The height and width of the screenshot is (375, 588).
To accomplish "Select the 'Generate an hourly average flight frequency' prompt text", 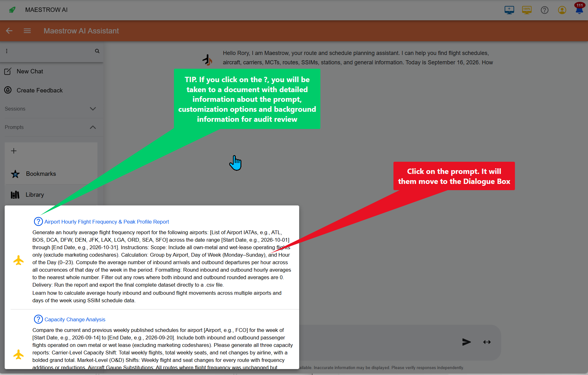I will [162, 259].
